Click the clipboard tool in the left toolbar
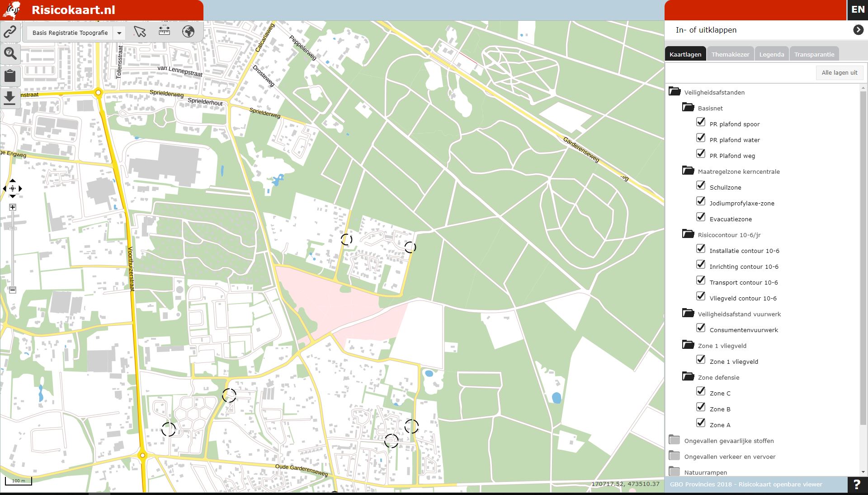The image size is (868, 495). [x=10, y=76]
